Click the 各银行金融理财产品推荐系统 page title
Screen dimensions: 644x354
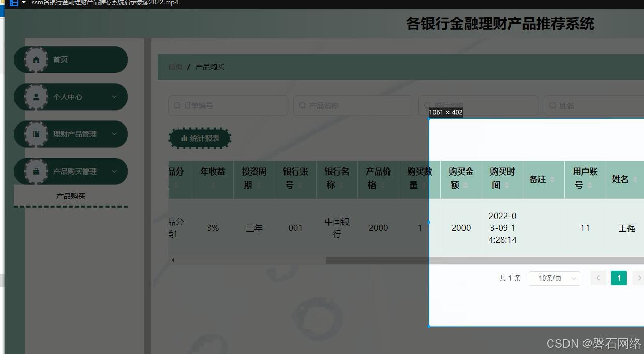point(500,24)
